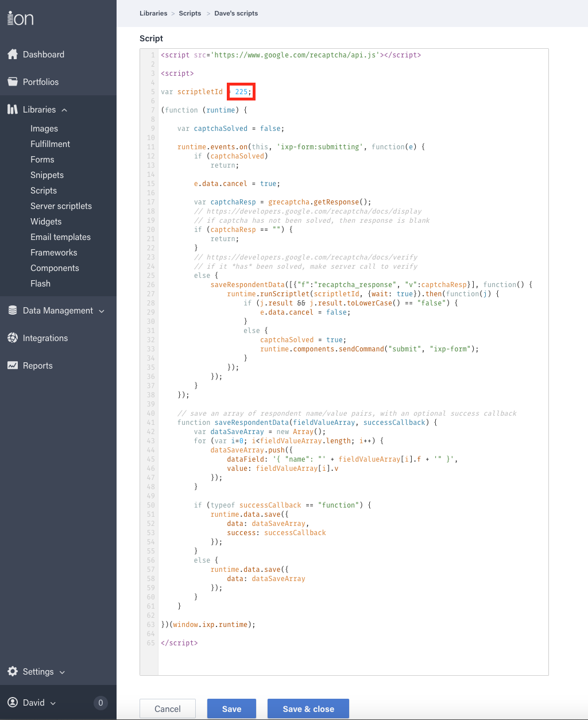This screenshot has height=720, width=588.
Task: Click the notification count badge showing 0
Action: click(100, 703)
